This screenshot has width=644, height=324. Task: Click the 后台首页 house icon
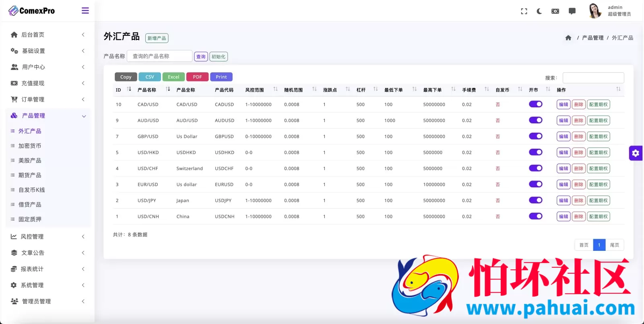coord(14,35)
